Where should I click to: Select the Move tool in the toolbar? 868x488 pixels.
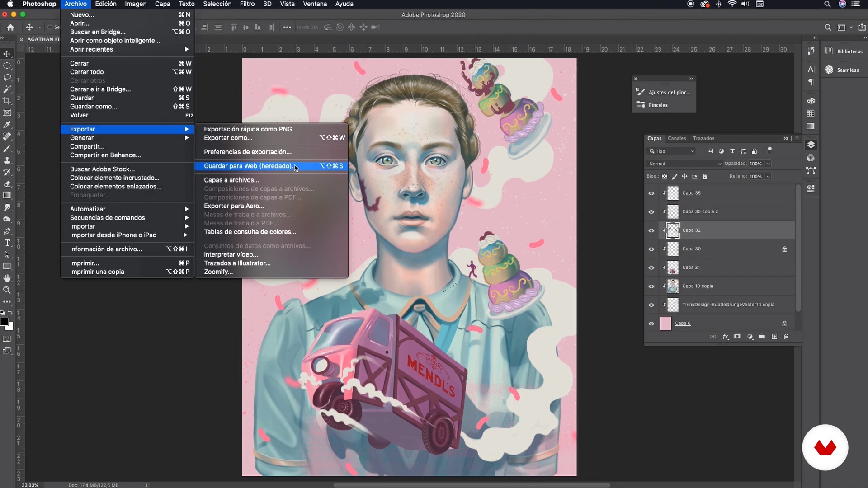point(7,54)
